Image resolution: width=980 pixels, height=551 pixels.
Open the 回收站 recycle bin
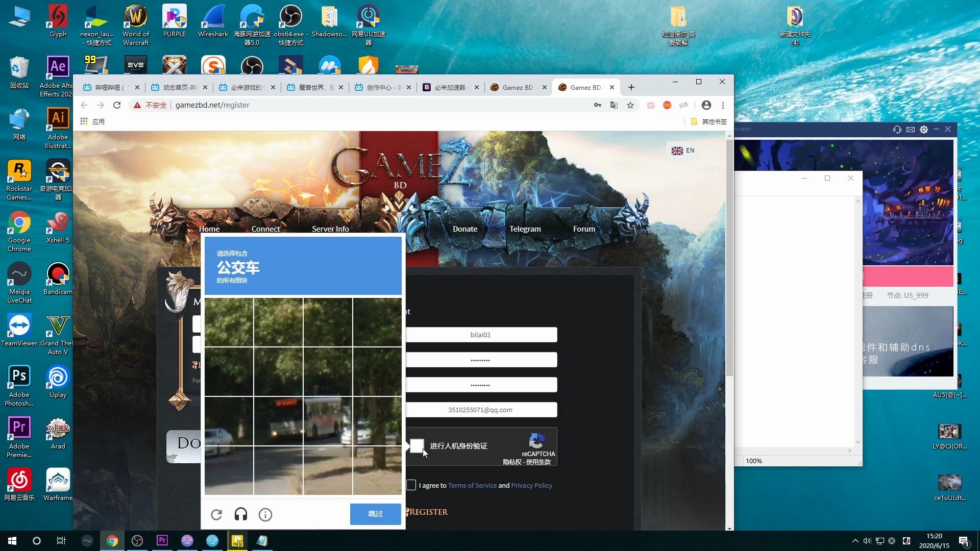click(19, 72)
